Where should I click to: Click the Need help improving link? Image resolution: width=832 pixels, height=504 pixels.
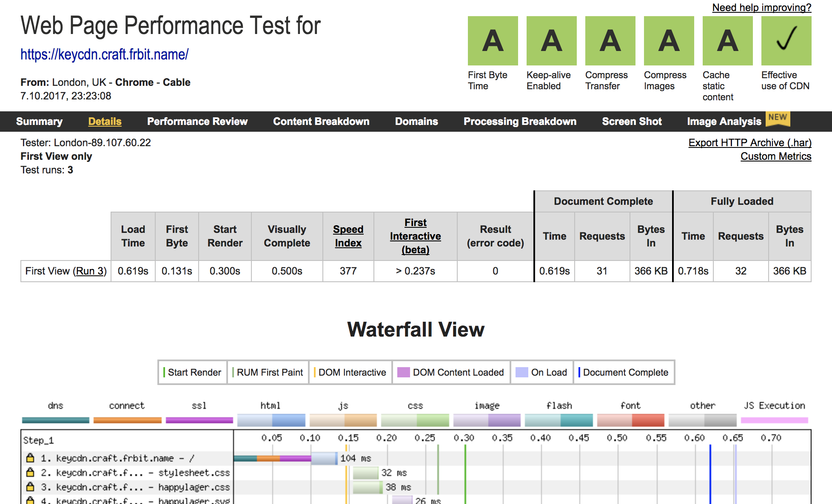tap(762, 8)
